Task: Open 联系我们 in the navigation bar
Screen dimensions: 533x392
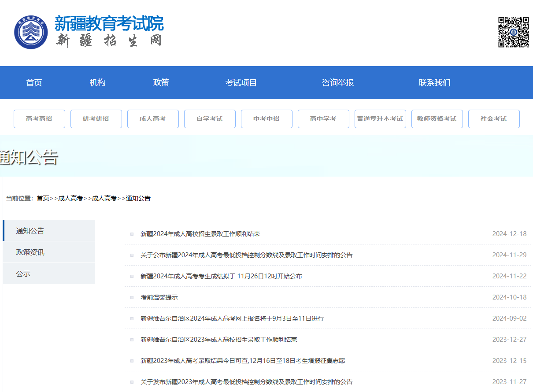Action: point(434,83)
